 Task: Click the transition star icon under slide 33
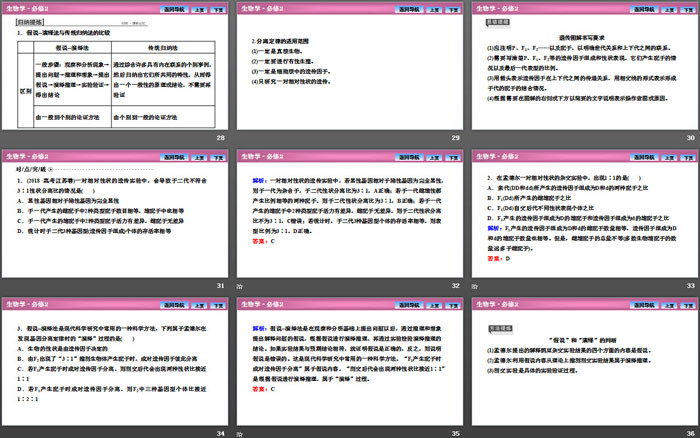(475, 286)
